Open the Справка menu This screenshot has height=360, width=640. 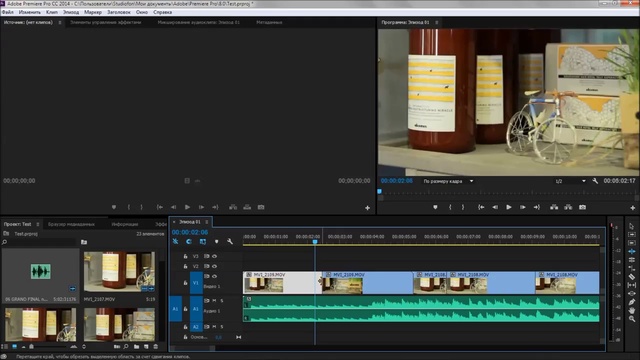(x=162, y=12)
